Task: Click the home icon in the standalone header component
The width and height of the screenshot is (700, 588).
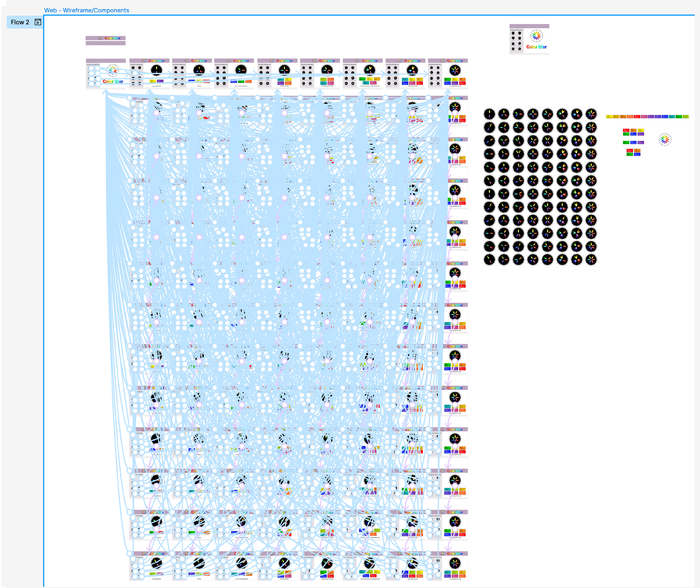Action: [x=100, y=38]
